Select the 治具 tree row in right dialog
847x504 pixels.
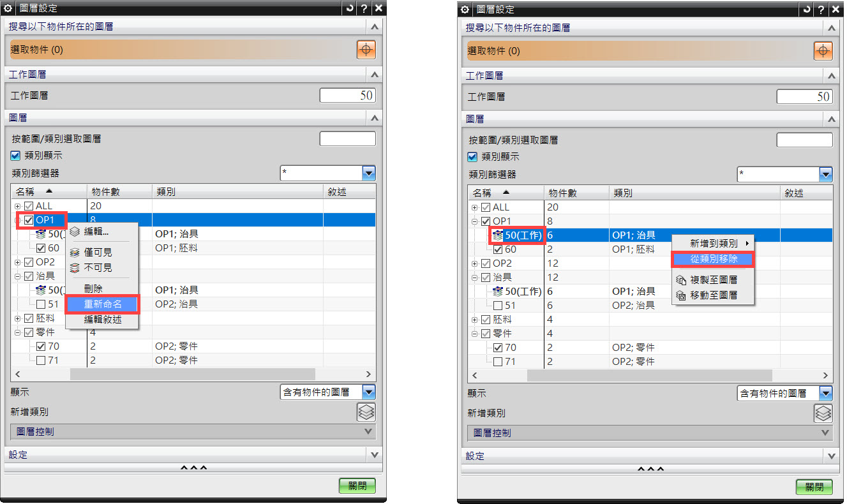point(650,278)
